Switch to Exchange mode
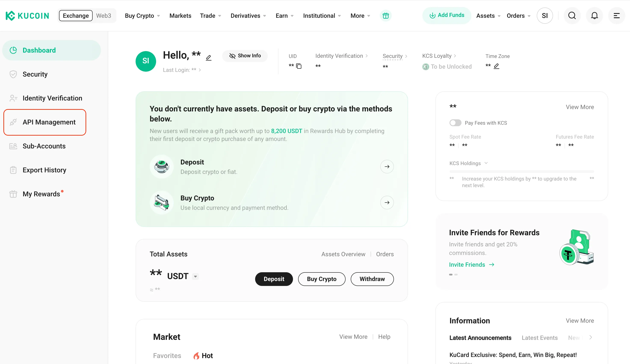630x364 pixels. (x=76, y=16)
